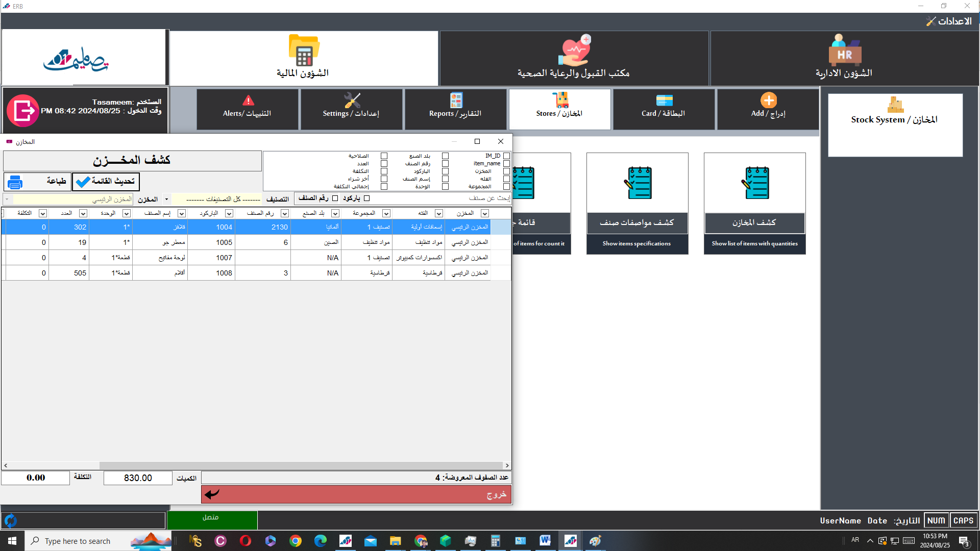
Task: Open Calculator from taskbar
Action: [x=495, y=541]
